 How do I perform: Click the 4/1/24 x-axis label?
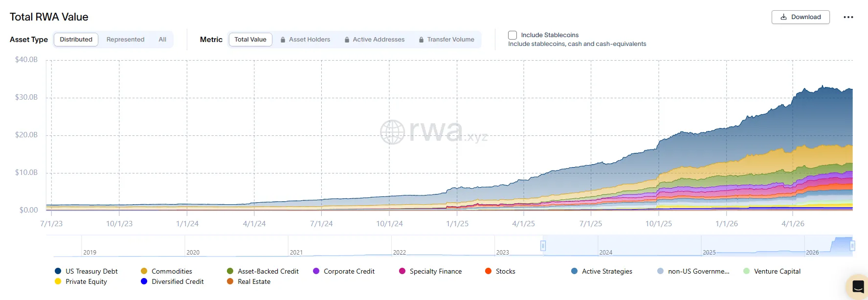click(254, 224)
